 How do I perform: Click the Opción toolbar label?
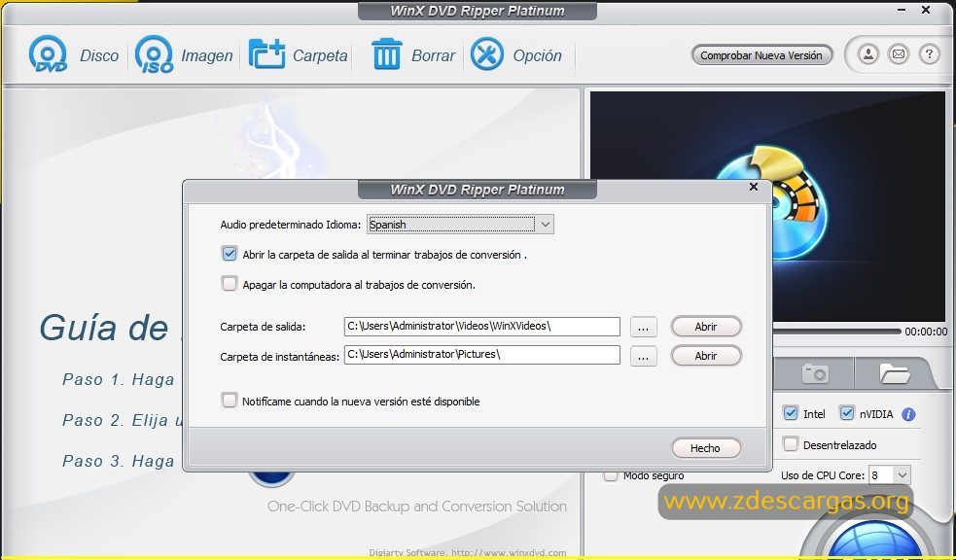coord(537,55)
